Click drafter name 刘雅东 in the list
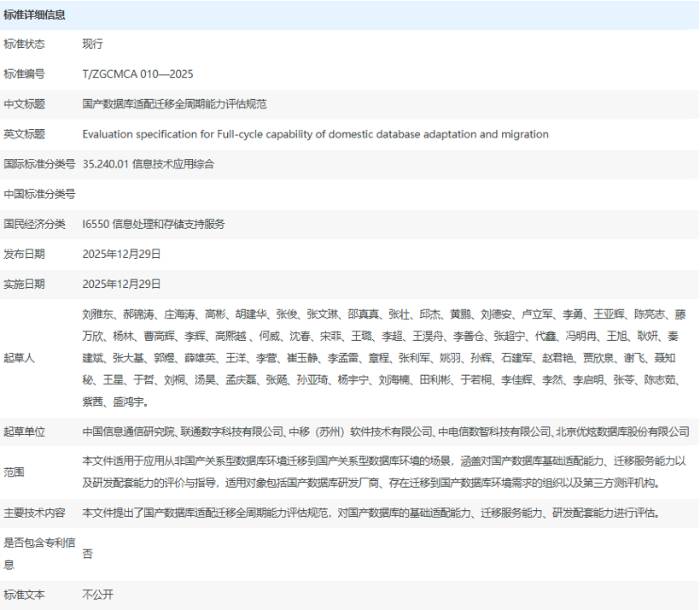 (x=97, y=314)
